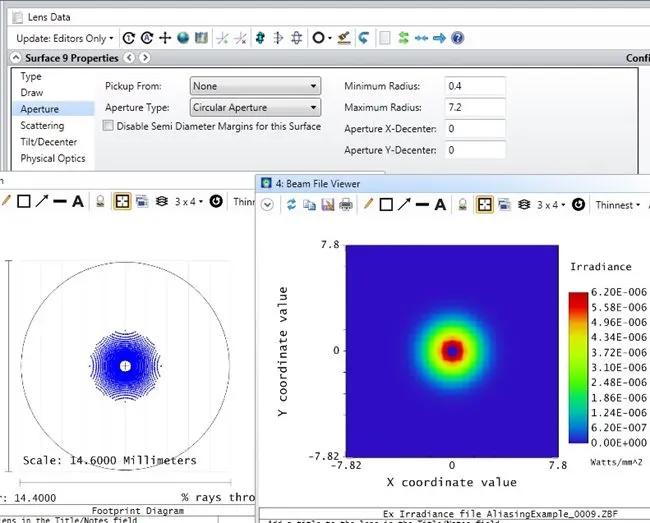Select the Type properties tab
This screenshot has height=523, width=650.
[31, 76]
